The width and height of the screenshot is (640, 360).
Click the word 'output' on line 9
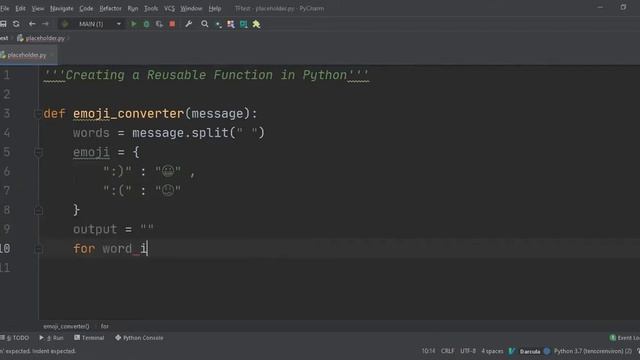tap(95, 229)
